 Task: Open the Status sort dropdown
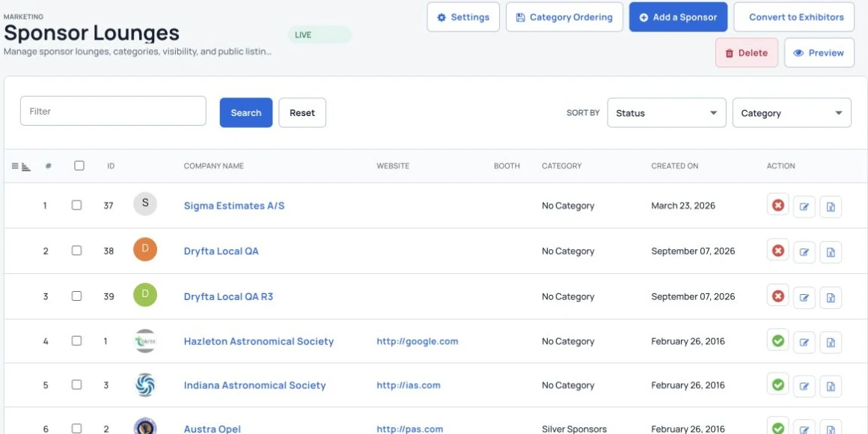pyautogui.click(x=667, y=113)
